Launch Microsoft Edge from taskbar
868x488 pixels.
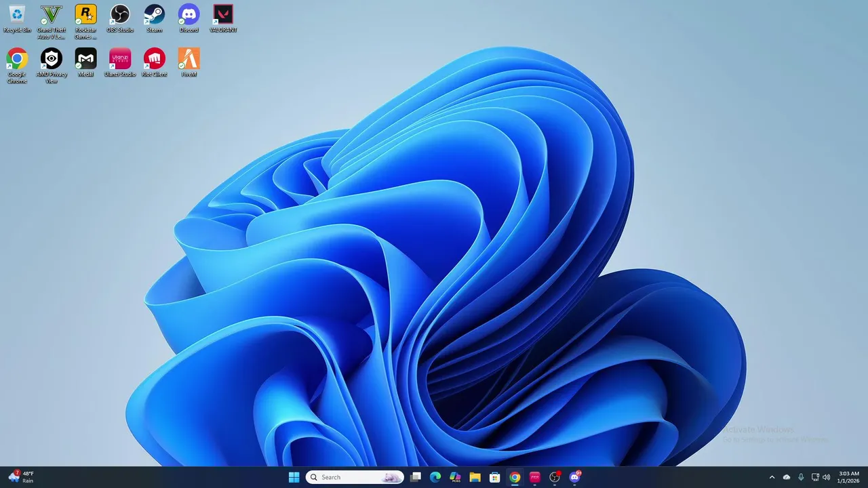click(x=435, y=477)
